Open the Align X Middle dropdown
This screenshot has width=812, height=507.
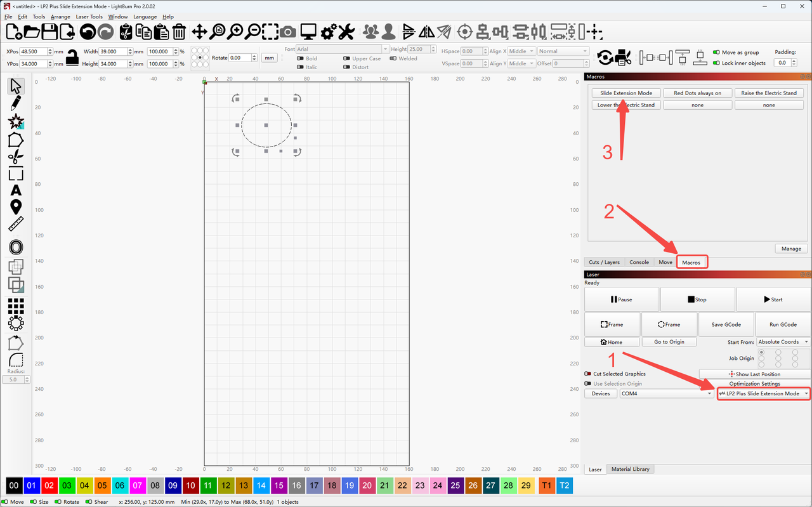pyautogui.click(x=521, y=51)
